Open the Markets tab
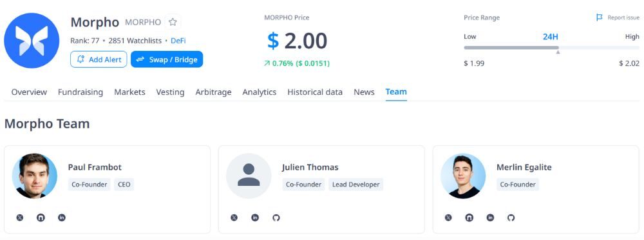The width and height of the screenshot is (644, 240). (x=130, y=92)
